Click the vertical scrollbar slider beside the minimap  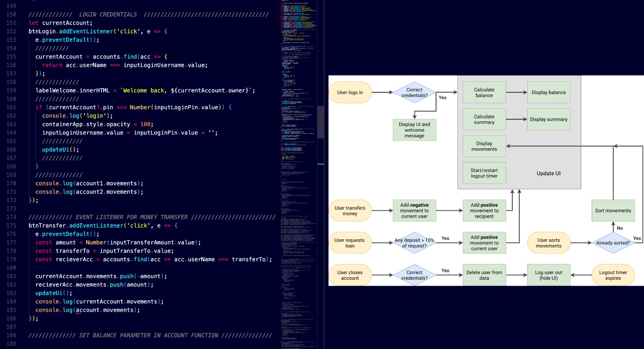(320, 122)
